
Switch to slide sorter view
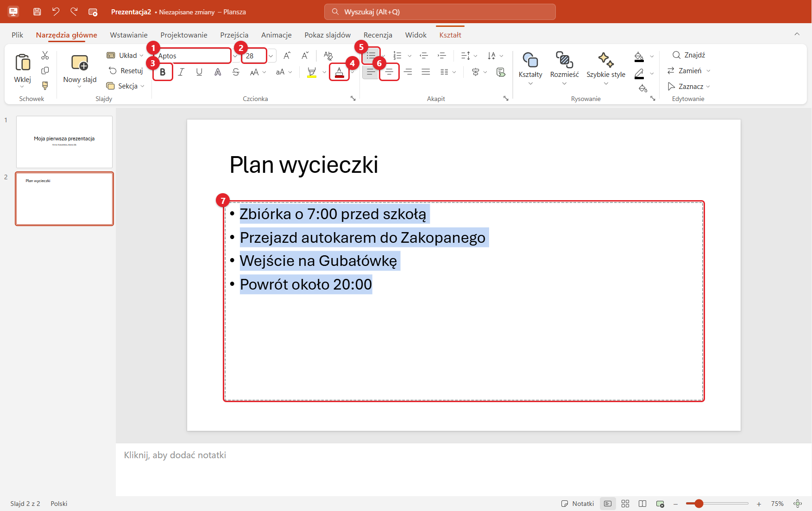click(x=625, y=504)
